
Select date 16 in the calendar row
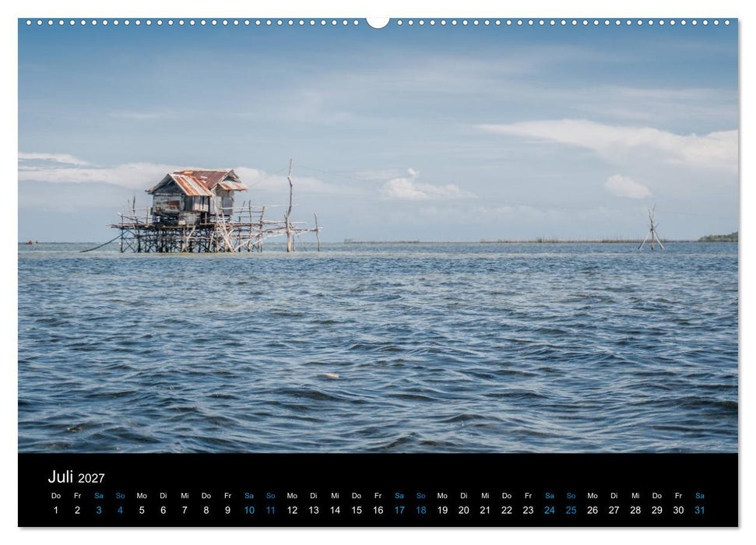[378, 510]
